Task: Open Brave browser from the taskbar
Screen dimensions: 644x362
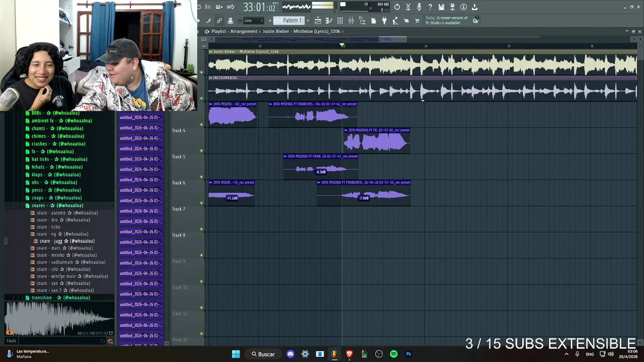Action: pyautogui.click(x=349, y=354)
